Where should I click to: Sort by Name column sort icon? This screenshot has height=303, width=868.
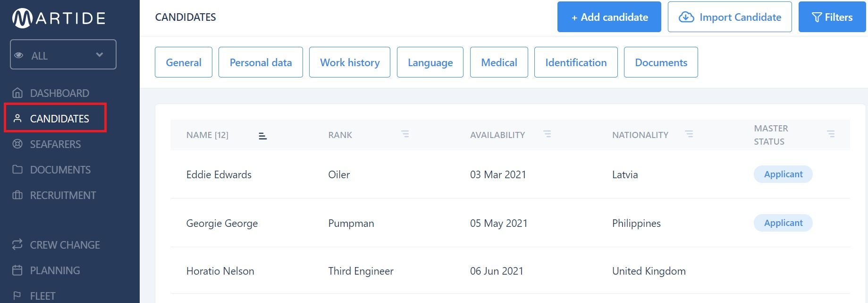point(263,136)
